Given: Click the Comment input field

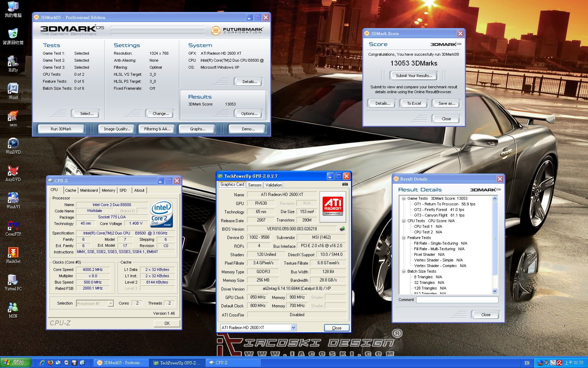Looking at the screenshot, I should (x=457, y=300).
